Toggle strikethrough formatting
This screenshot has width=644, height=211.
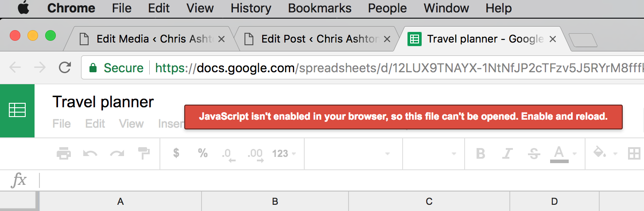[534, 154]
